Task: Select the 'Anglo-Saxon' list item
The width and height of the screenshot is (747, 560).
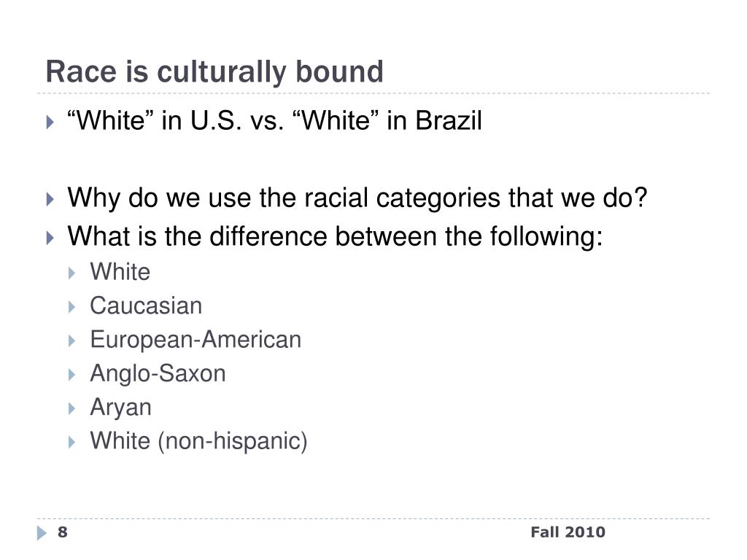Action: 158,374
